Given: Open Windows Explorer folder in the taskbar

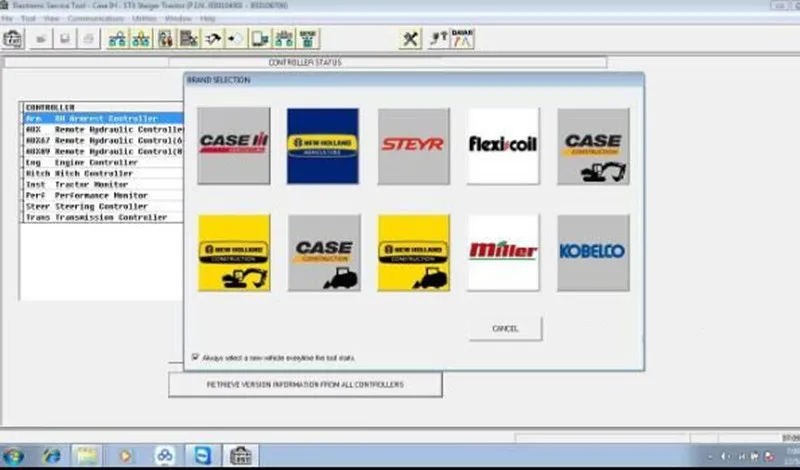Looking at the screenshot, I should pyautogui.click(x=87, y=456).
